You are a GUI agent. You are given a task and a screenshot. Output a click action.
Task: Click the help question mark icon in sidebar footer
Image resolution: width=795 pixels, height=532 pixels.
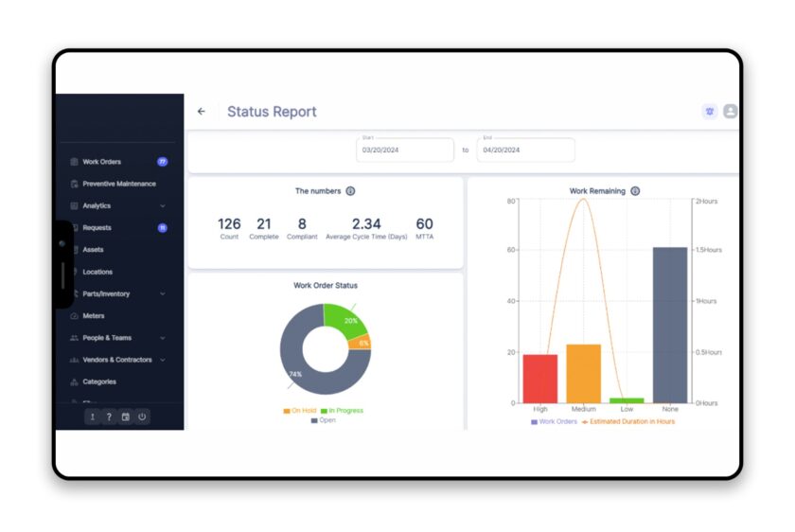pyautogui.click(x=109, y=417)
